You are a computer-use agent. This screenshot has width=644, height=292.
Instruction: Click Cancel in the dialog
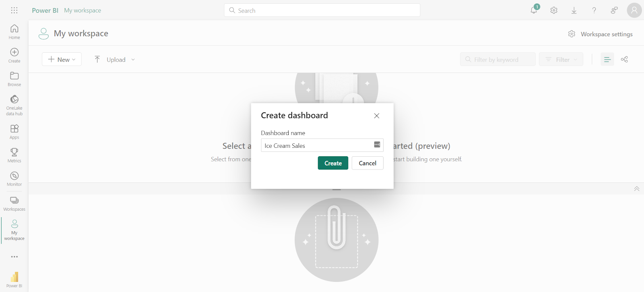click(x=367, y=163)
